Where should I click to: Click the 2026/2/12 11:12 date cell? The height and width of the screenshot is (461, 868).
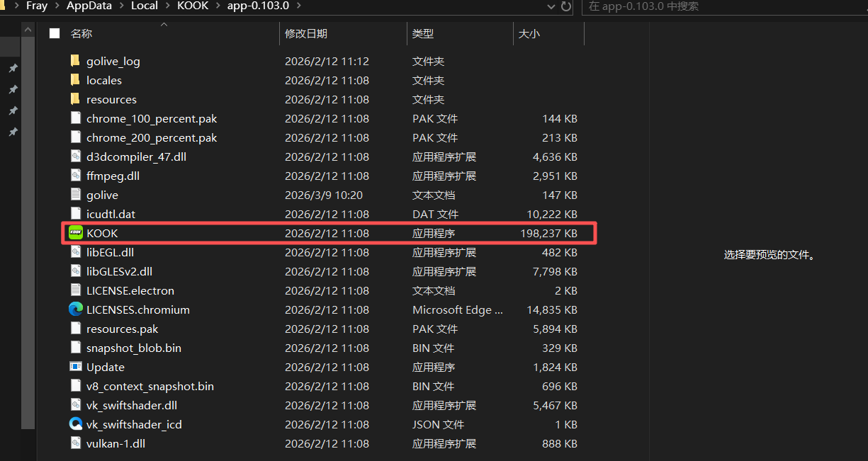[x=327, y=61]
